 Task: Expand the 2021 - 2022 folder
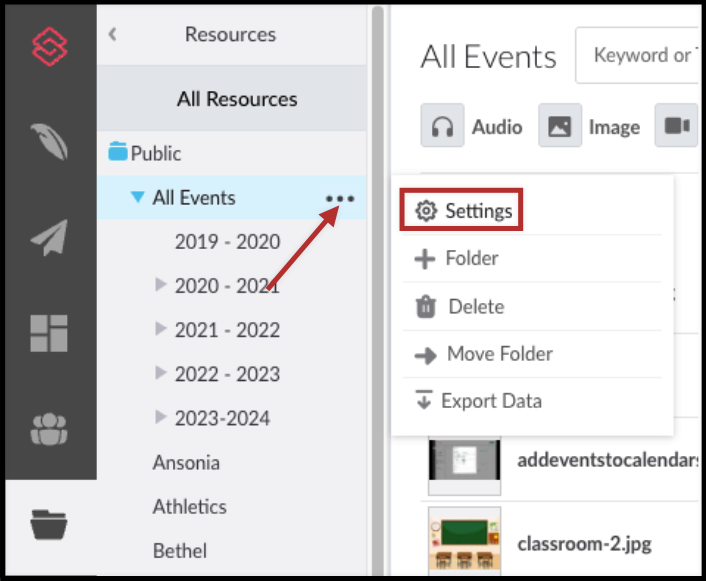(x=161, y=328)
